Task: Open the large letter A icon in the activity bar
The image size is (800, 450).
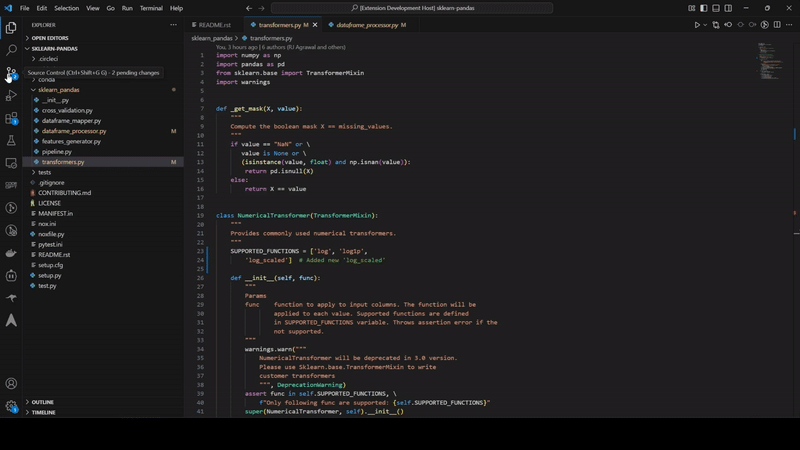Action: (11, 320)
